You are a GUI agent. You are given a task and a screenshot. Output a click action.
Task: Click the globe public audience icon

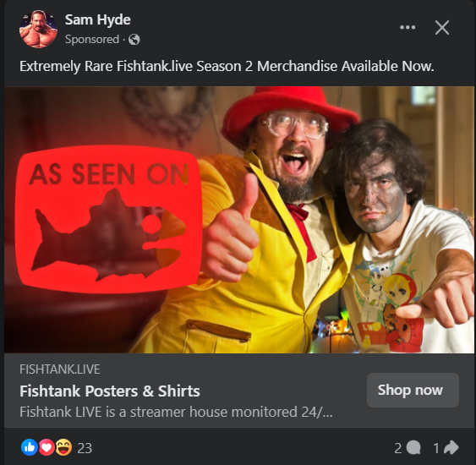tap(134, 40)
